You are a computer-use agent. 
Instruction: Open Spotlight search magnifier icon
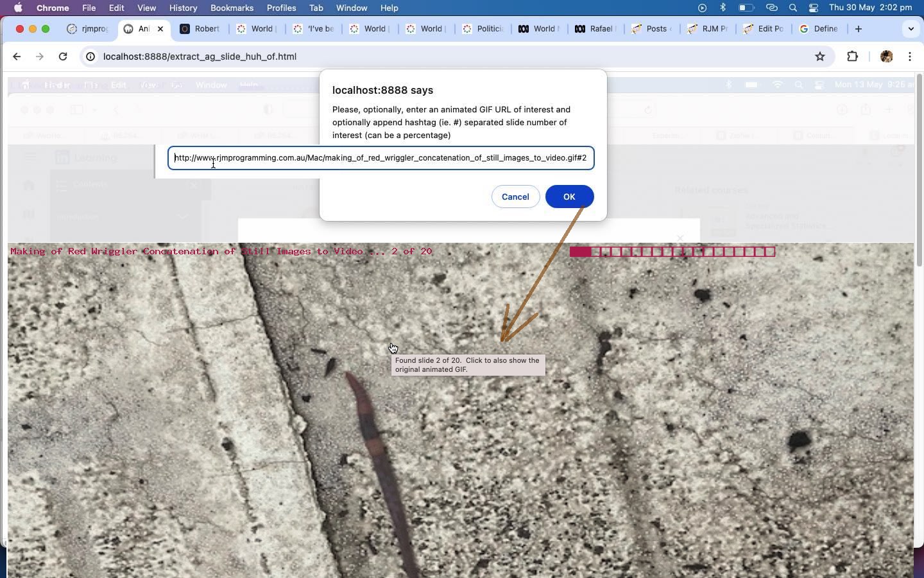pos(793,8)
